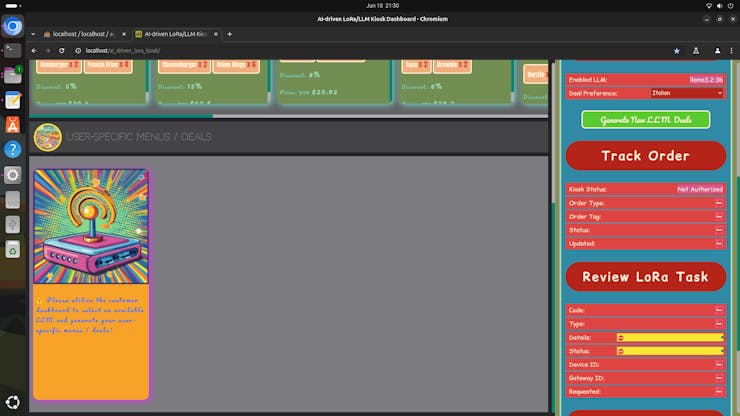Click the User-Specific Menus round logo

click(x=47, y=137)
